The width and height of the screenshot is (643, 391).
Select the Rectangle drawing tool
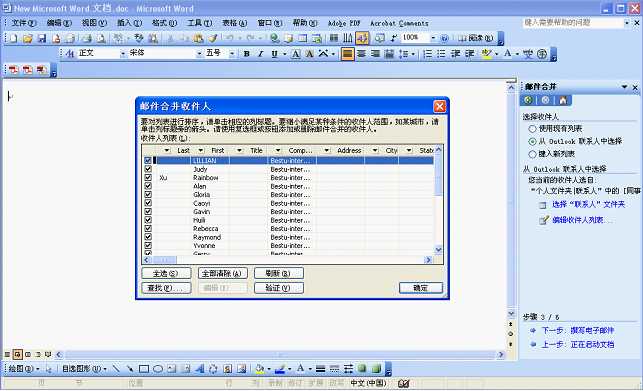pos(144,368)
